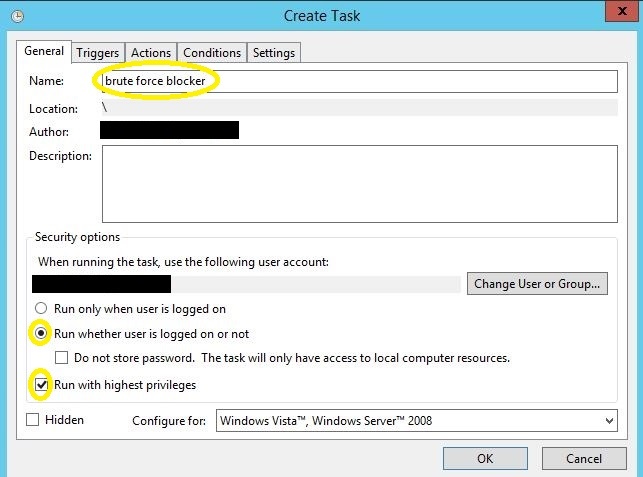Go to the Actions tab
The width and height of the screenshot is (643, 477).
pyautogui.click(x=151, y=53)
